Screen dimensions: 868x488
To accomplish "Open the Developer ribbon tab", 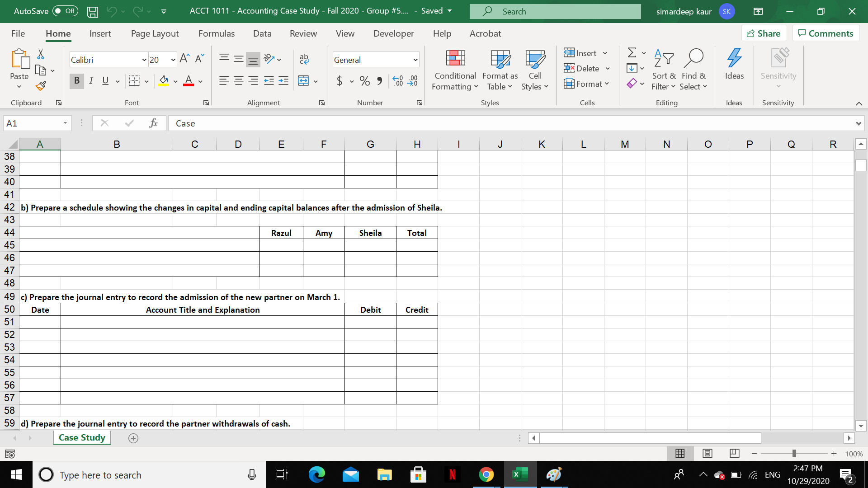I will click(x=393, y=33).
